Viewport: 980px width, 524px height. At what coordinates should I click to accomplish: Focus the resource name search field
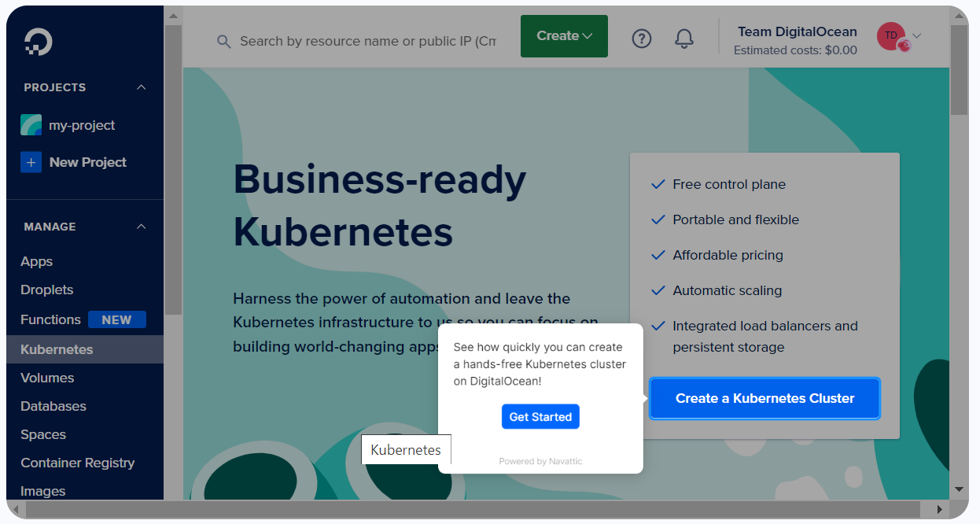[x=368, y=41]
